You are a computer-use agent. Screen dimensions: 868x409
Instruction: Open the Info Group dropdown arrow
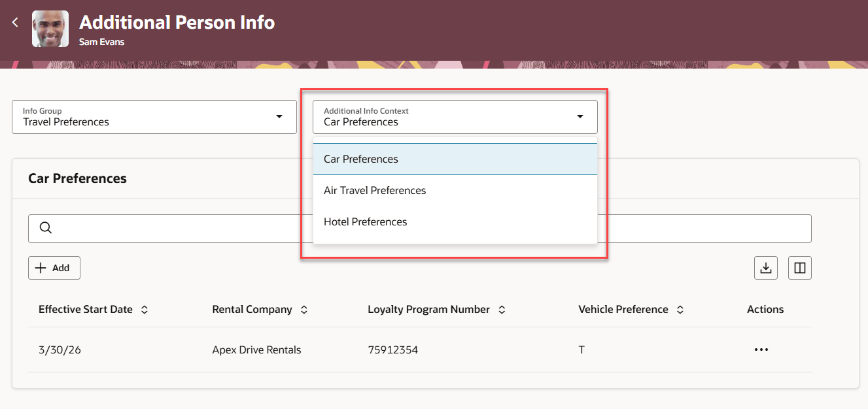(279, 116)
